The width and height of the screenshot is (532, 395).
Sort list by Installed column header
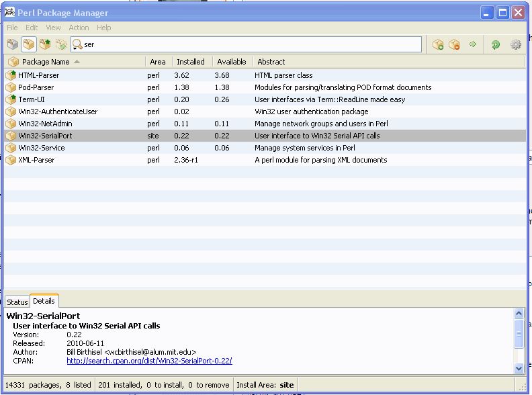[191, 62]
